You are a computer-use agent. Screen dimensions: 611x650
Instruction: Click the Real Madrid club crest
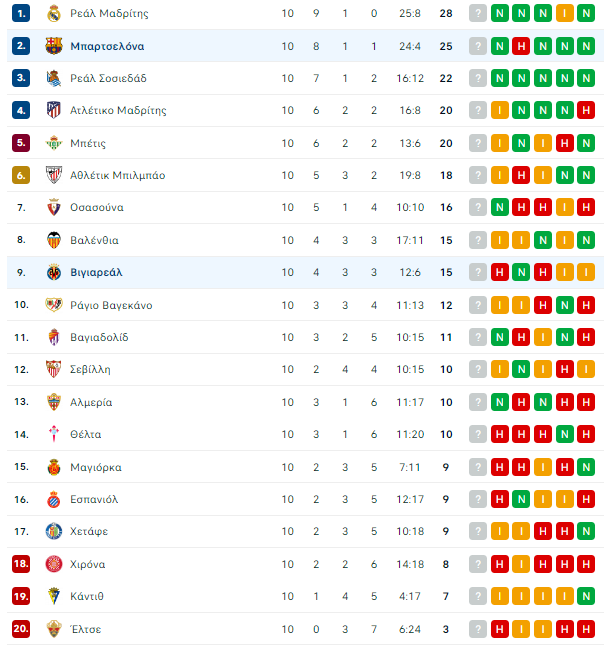pos(53,14)
